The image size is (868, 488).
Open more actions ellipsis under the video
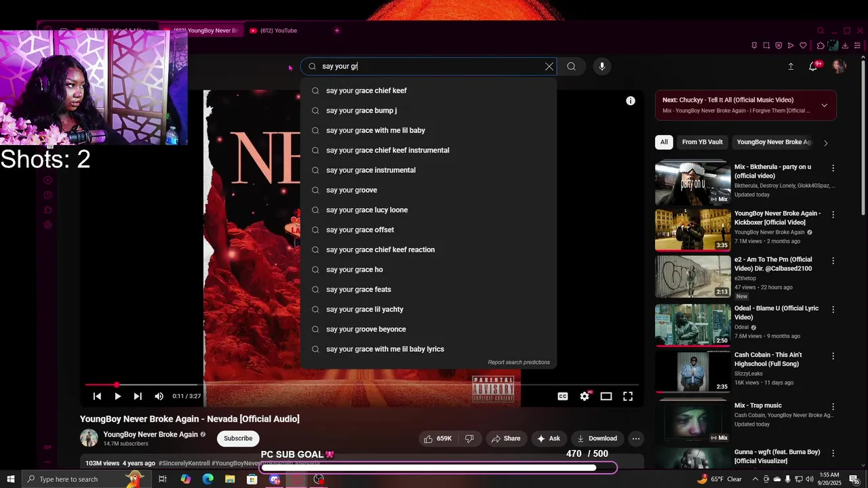pos(636,439)
